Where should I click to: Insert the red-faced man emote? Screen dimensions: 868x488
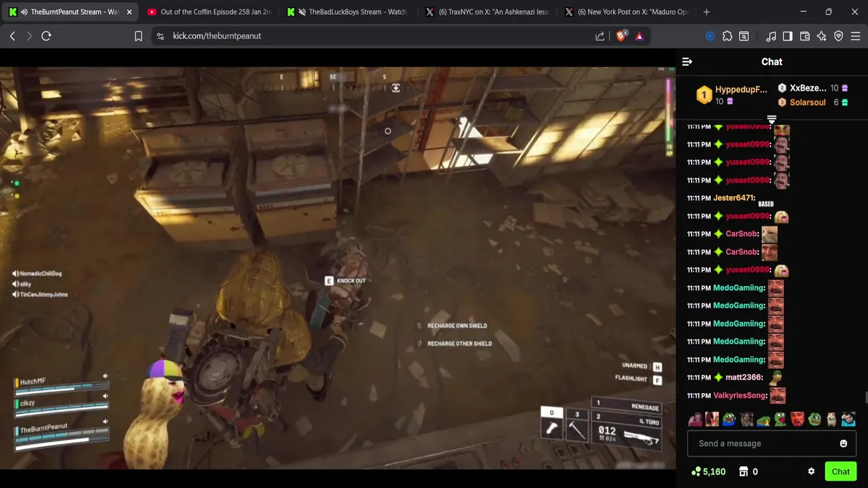pyautogui.click(x=797, y=420)
